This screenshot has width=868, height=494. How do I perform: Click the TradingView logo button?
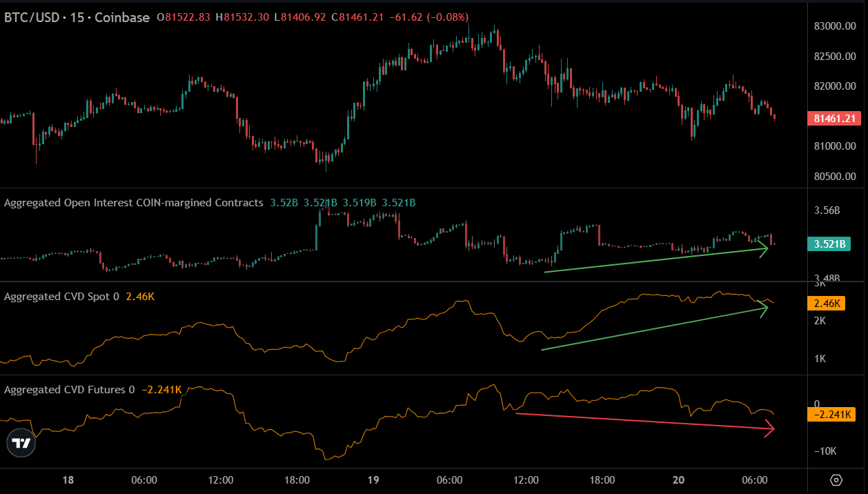point(23,444)
